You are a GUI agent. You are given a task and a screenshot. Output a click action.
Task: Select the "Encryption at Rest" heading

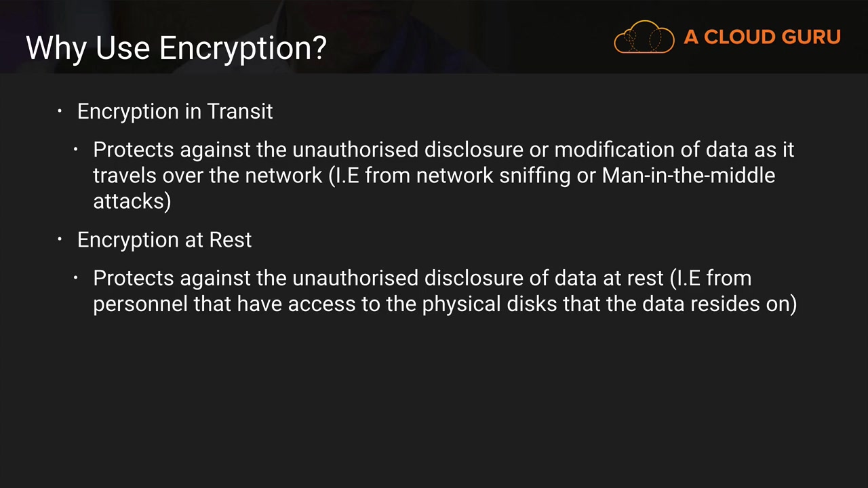click(164, 240)
